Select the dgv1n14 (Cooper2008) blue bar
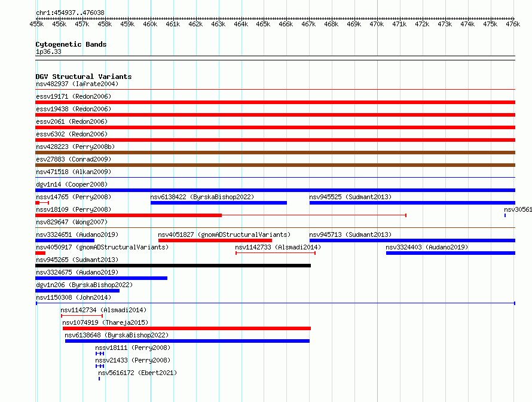 [x=275, y=190]
